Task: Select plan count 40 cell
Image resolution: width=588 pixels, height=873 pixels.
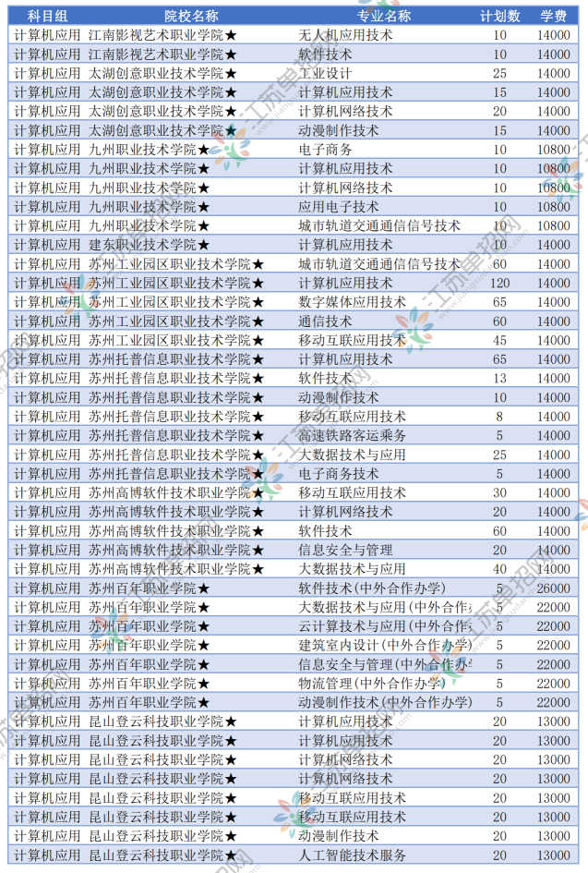Action: click(499, 569)
